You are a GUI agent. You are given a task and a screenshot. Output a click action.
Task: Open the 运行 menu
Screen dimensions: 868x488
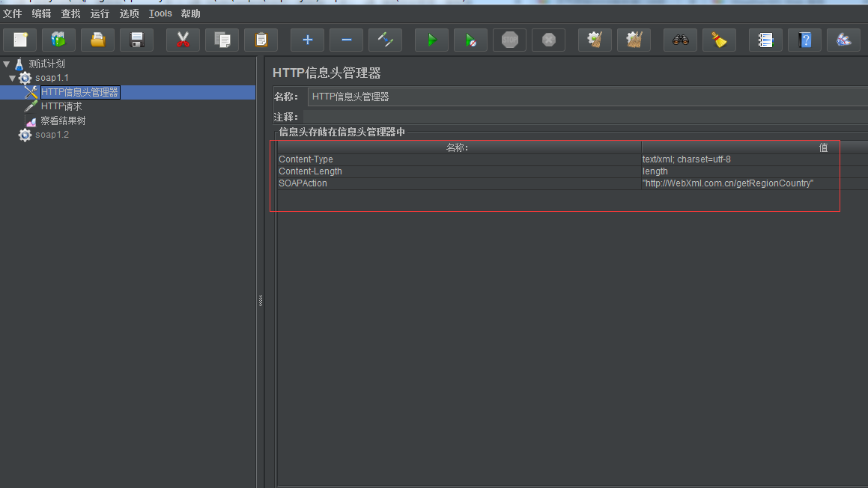(100, 13)
